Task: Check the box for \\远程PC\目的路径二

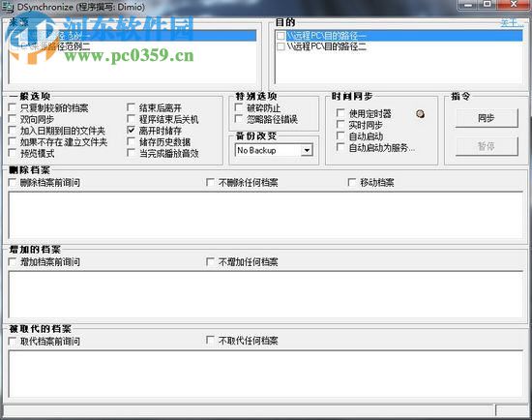Action: [x=281, y=46]
